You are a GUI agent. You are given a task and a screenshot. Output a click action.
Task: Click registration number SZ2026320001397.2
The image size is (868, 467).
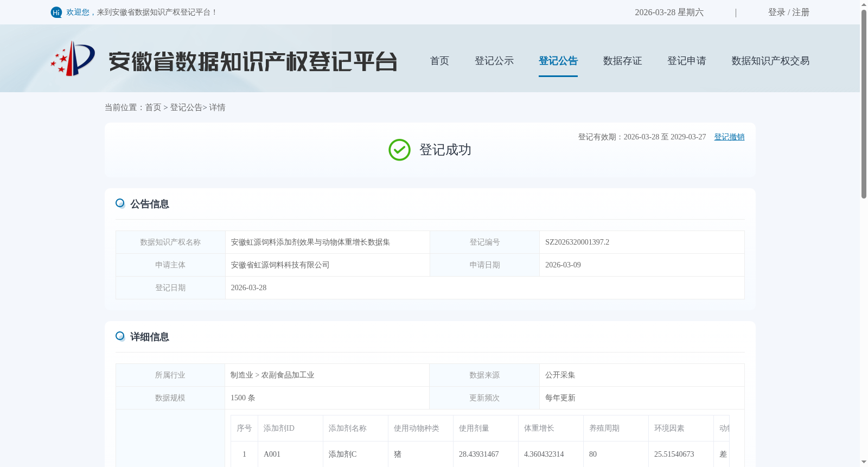click(x=577, y=242)
